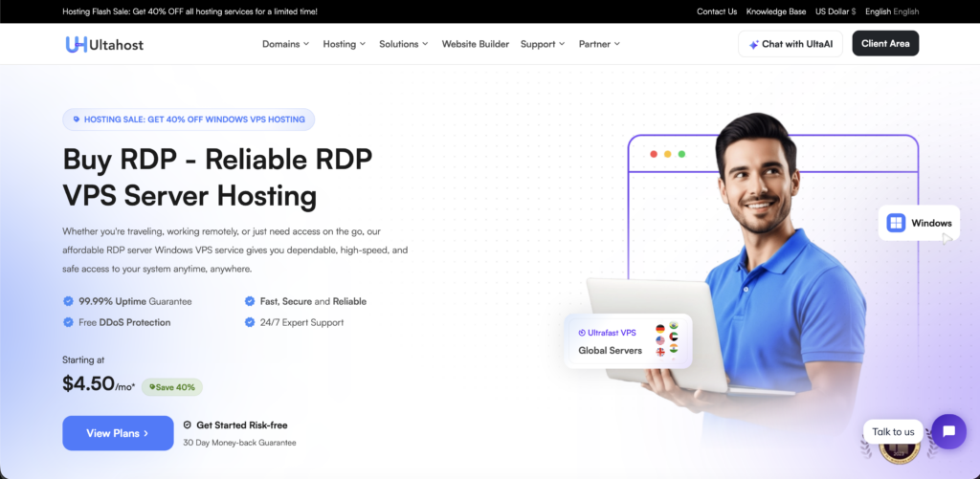
Task: Click the shield icon beside Get Started Risk-free
Action: pyautogui.click(x=187, y=425)
